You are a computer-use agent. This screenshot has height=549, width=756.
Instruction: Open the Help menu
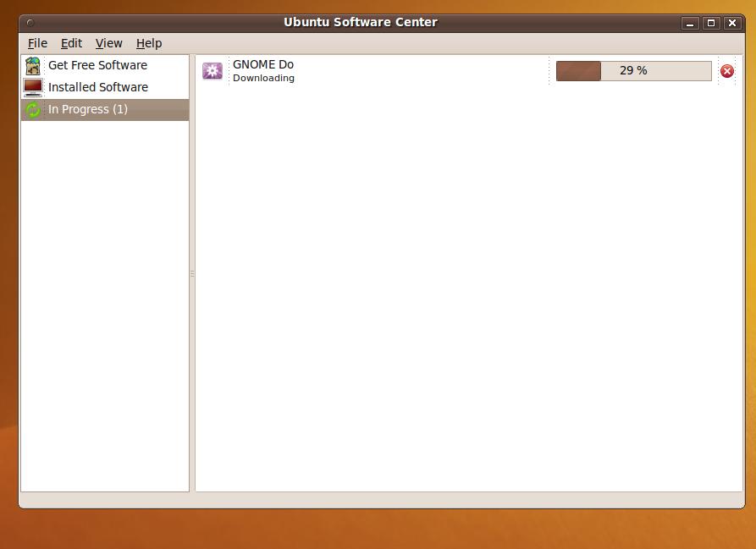pos(148,43)
